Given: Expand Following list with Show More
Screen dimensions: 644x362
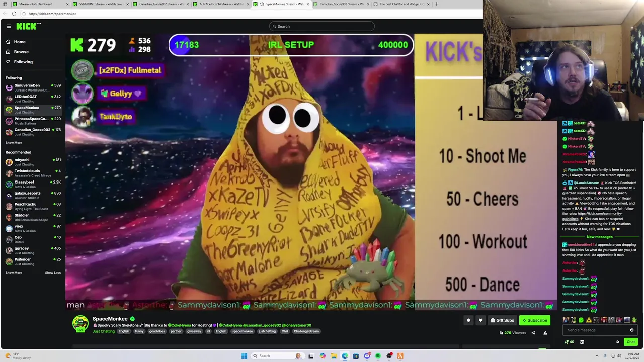Looking at the screenshot, I should click(x=14, y=143).
